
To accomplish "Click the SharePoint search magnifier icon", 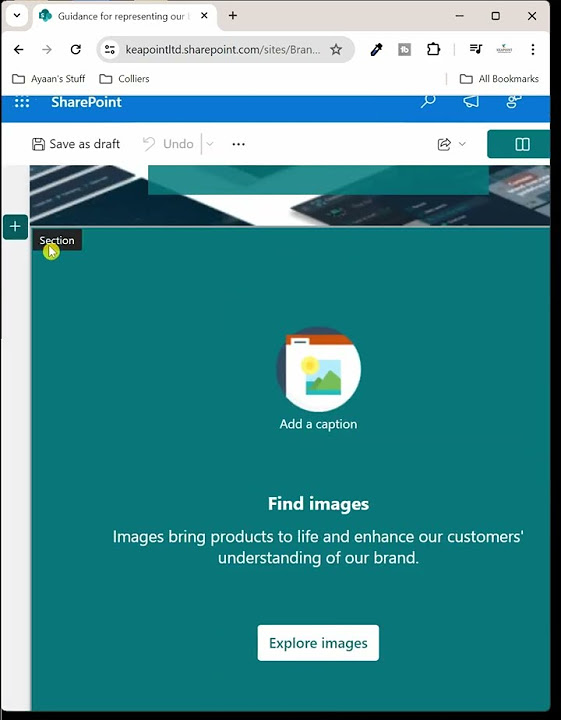I will [428, 101].
